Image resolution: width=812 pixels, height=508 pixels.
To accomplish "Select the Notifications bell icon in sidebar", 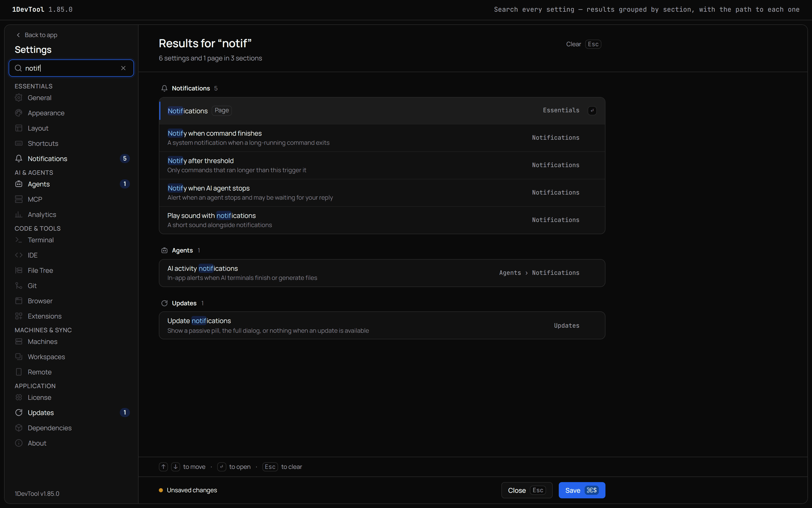I will click(19, 158).
